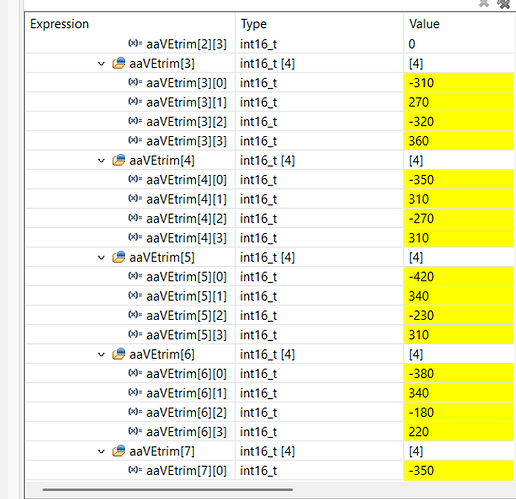The width and height of the screenshot is (516, 499).
Task: Click the aaVEtrim[7] array folder icon
Action: (119, 451)
